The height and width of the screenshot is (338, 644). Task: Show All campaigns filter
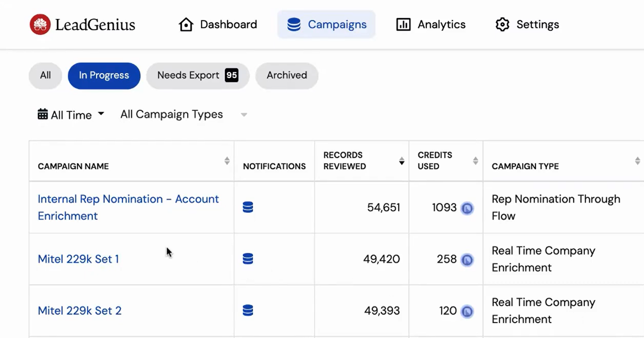pos(45,76)
